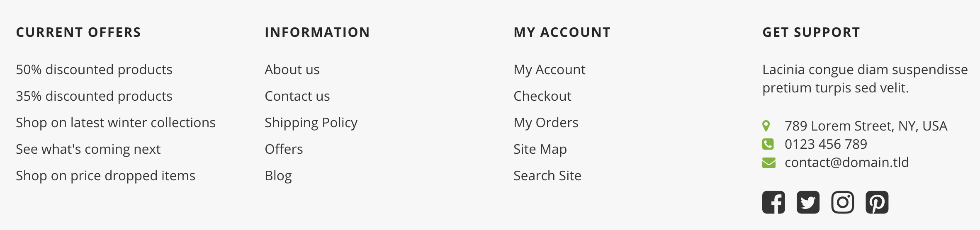Open the Pinterest social icon

click(x=877, y=202)
